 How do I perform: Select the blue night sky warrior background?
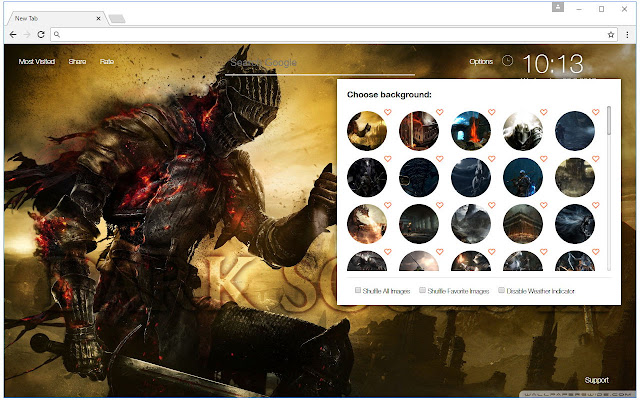[471, 178]
